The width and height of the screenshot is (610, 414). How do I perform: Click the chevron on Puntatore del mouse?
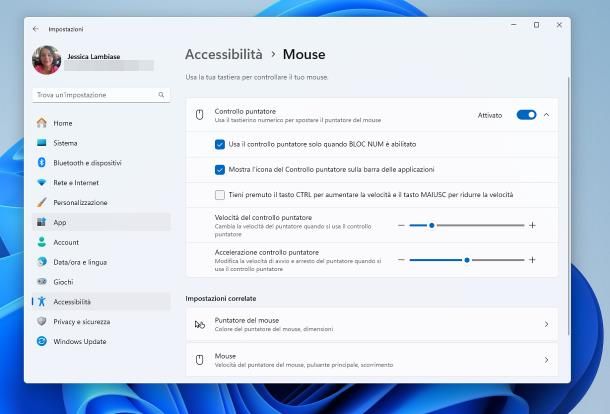[547, 324]
